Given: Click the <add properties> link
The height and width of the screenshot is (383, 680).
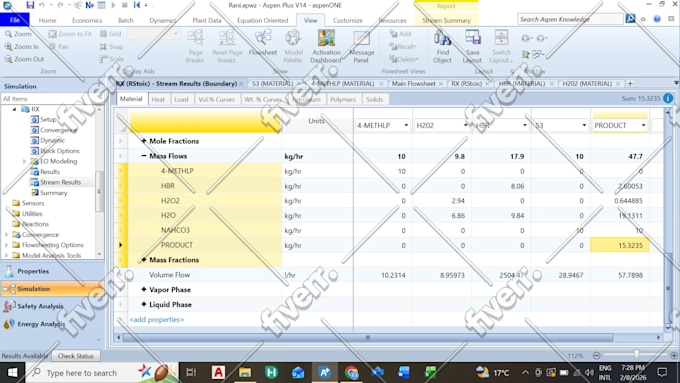Looking at the screenshot, I should [157, 320].
